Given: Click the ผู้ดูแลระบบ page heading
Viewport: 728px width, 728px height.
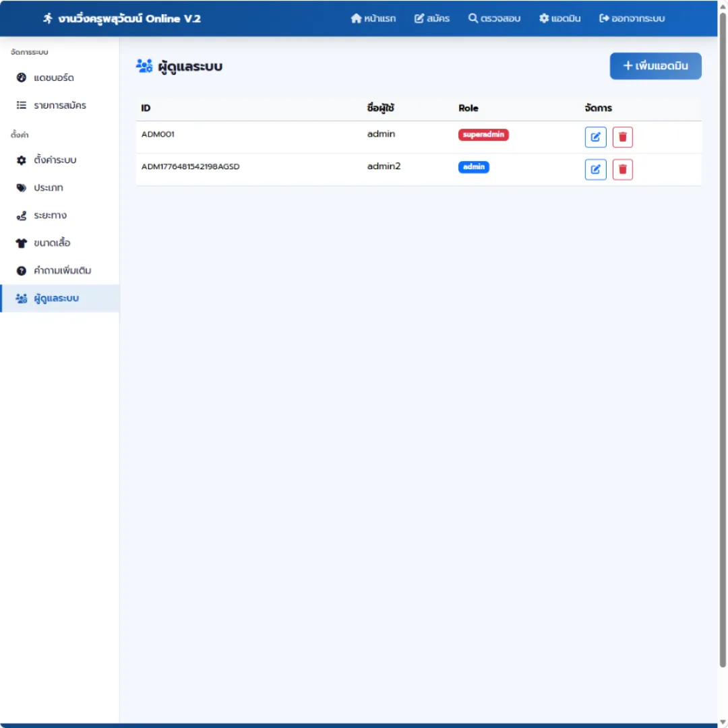Looking at the screenshot, I should pyautogui.click(x=190, y=66).
